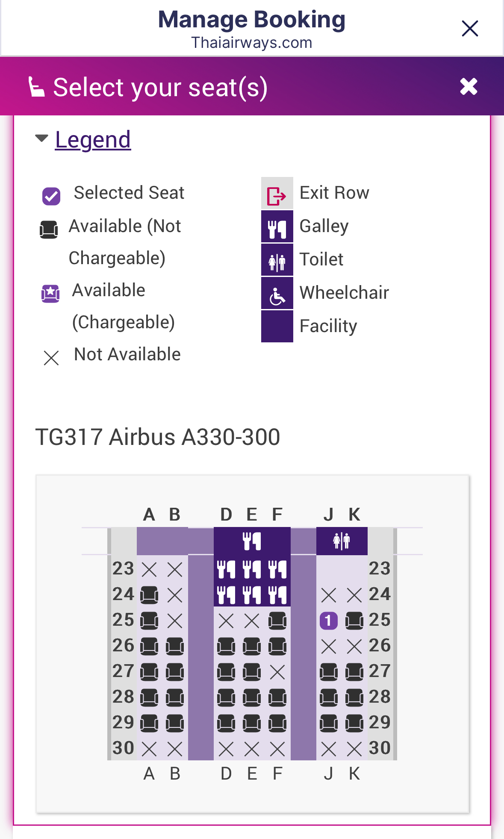
Task: Select seat 26B on the seat map
Action: click(175, 646)
